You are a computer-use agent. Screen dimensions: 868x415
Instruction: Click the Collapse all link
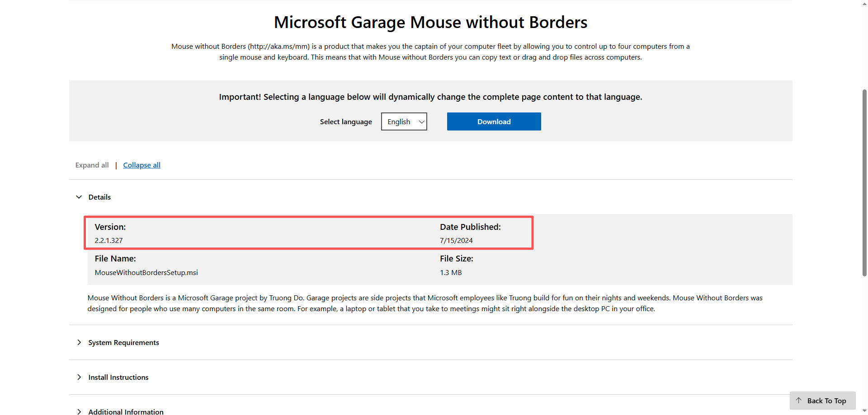click(x=142, y=165)
